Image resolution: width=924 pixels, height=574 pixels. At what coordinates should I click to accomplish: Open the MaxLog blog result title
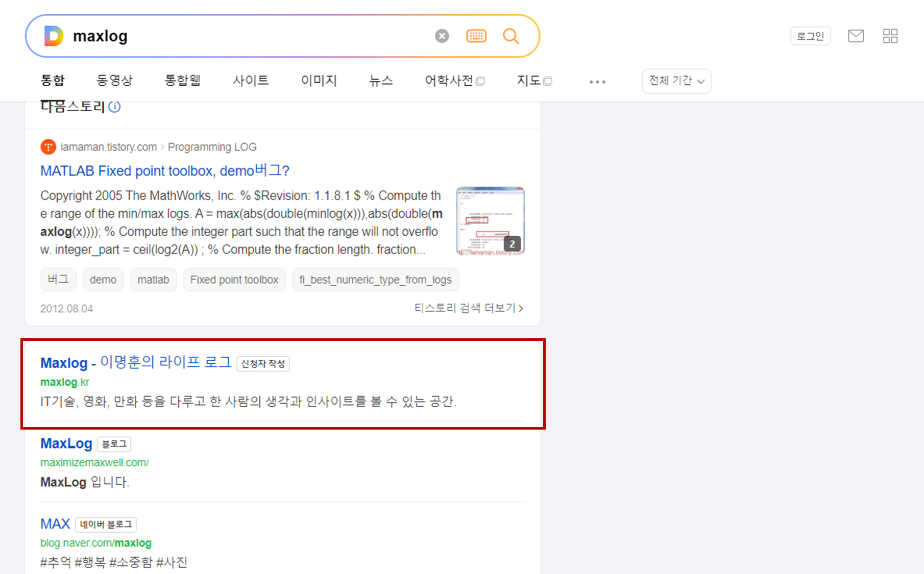point(66,443)
